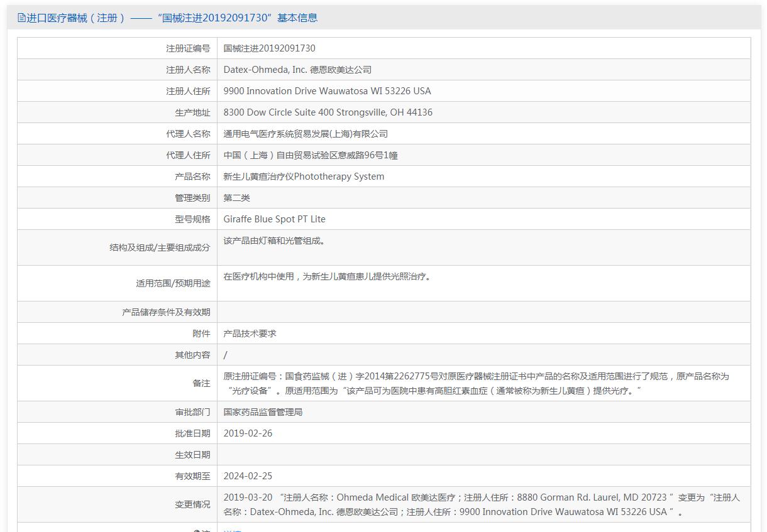This screenshot has height=532, width=767.
Task: Select the 审批部门 label cell
Action: [117, 412]
